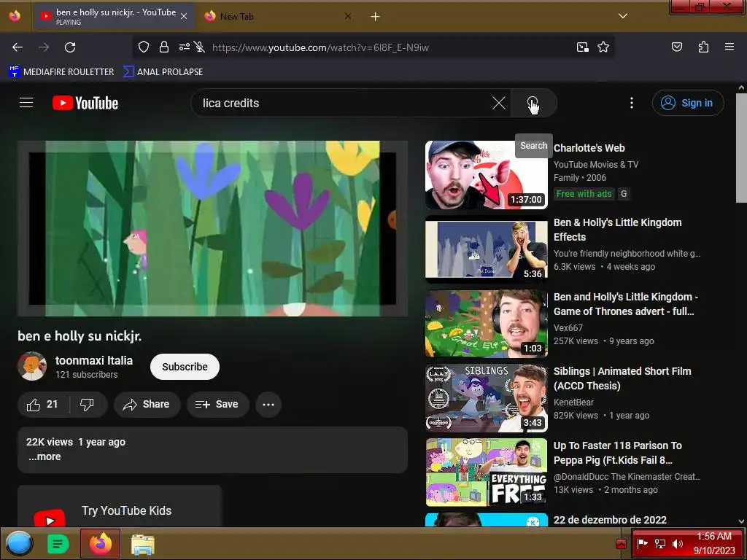Open the Up To Faster 118 Parison thumbnail

(487, 472)
